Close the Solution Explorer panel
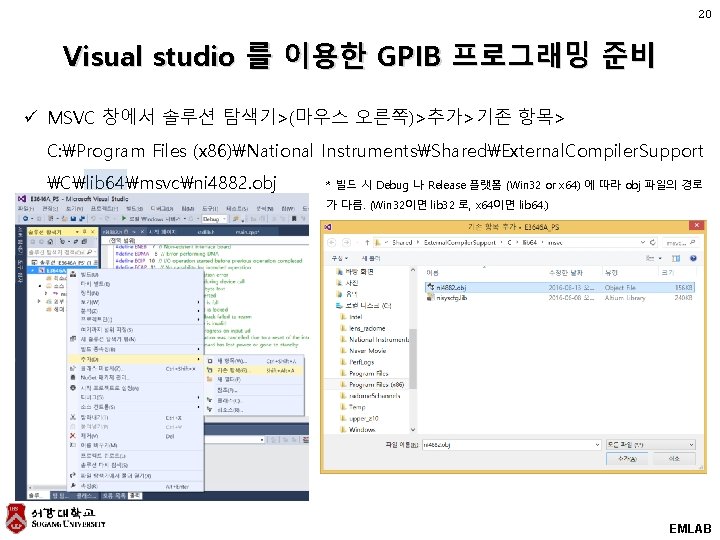Viewport: 720px width, 540px height. [x=93, y=232]
